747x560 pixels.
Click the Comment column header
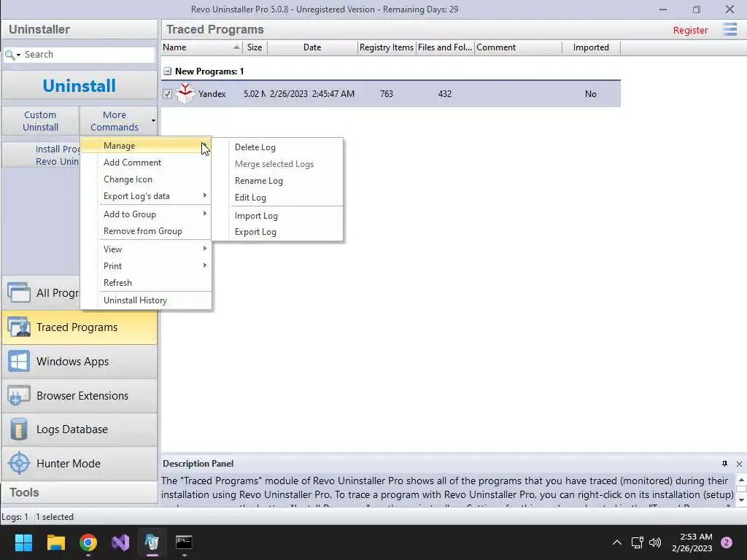coord(518,47)
